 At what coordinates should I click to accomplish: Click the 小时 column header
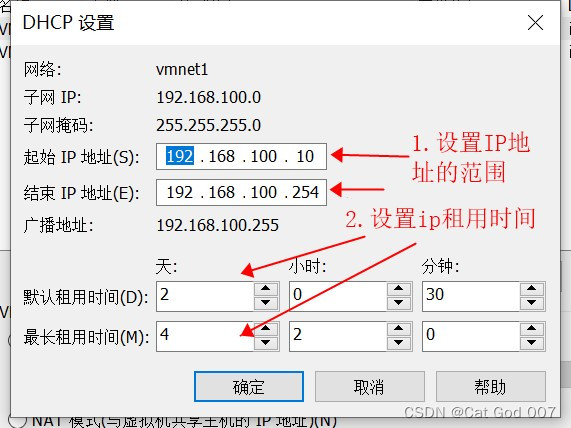coord(307,266)
